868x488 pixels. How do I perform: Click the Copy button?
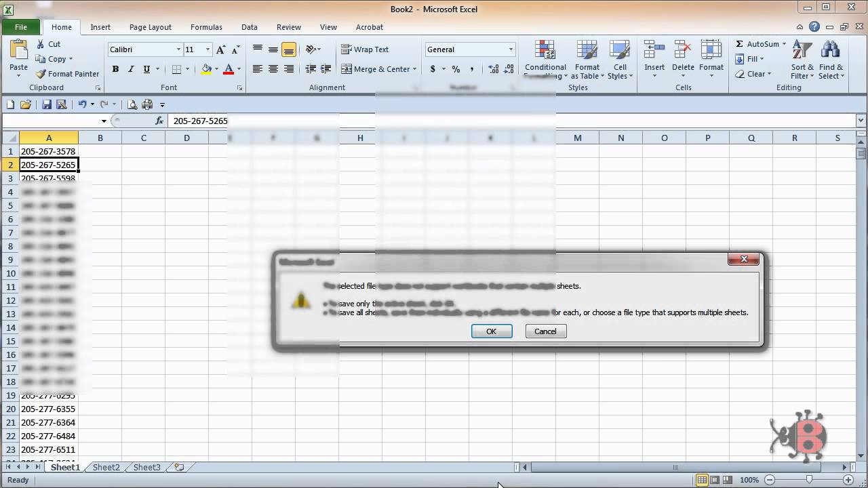(x=53, y=59)
